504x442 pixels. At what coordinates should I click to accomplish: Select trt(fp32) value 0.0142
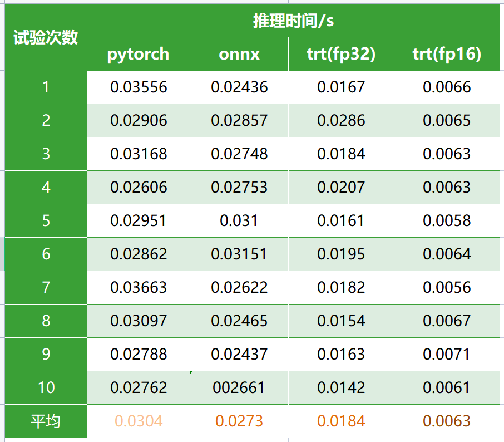click(x=341, y=387)
